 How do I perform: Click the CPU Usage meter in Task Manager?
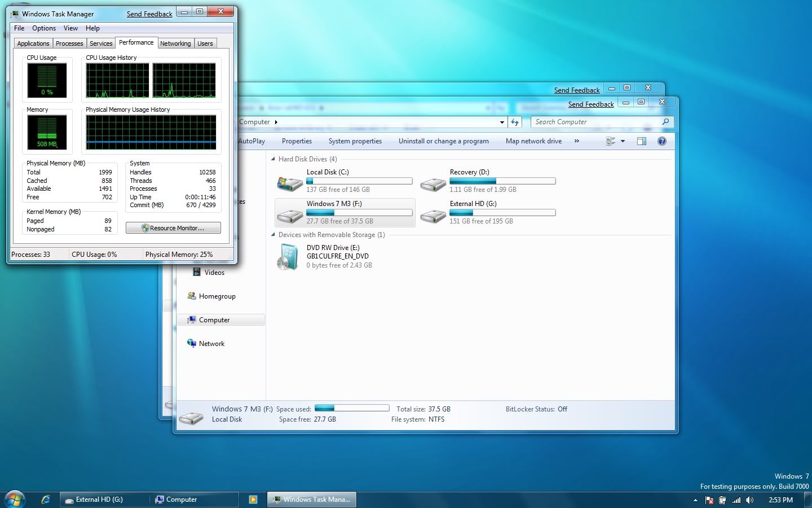pos(47,80)
